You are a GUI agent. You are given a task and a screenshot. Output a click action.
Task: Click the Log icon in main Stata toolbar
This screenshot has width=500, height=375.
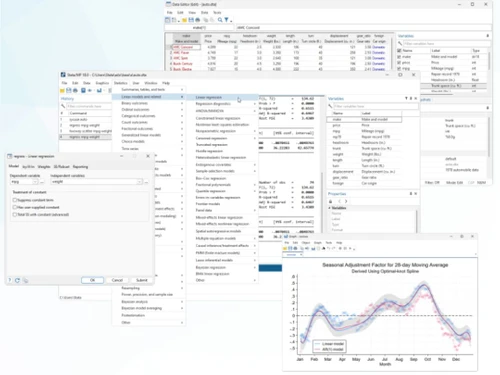coord(83,90)
